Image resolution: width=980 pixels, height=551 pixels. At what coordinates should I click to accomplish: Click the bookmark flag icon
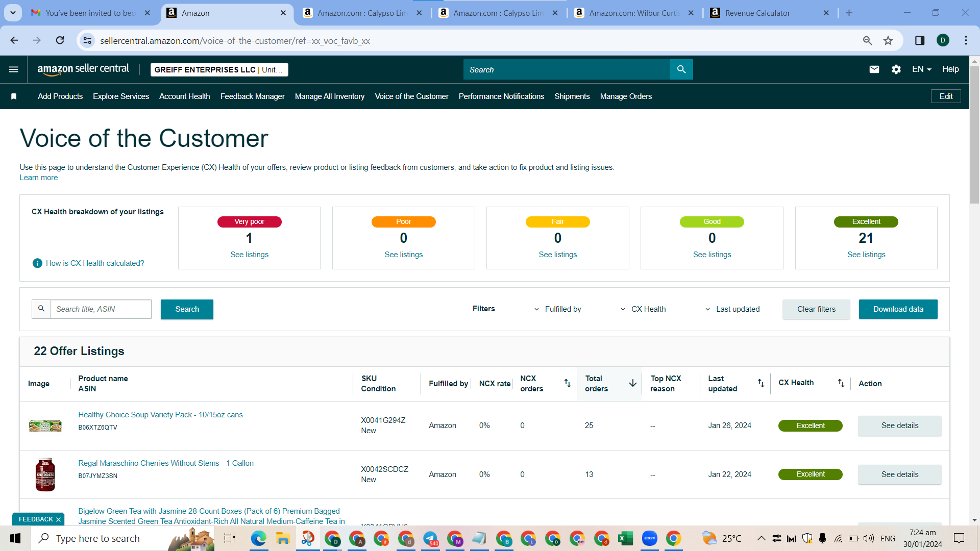point(14,96)
